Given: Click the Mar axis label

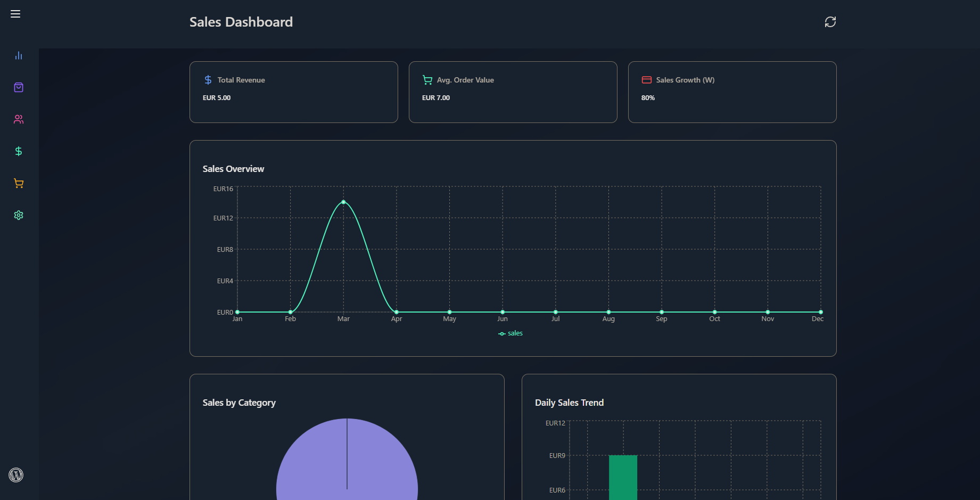Looking at the screenshot, I should (343, 319).
